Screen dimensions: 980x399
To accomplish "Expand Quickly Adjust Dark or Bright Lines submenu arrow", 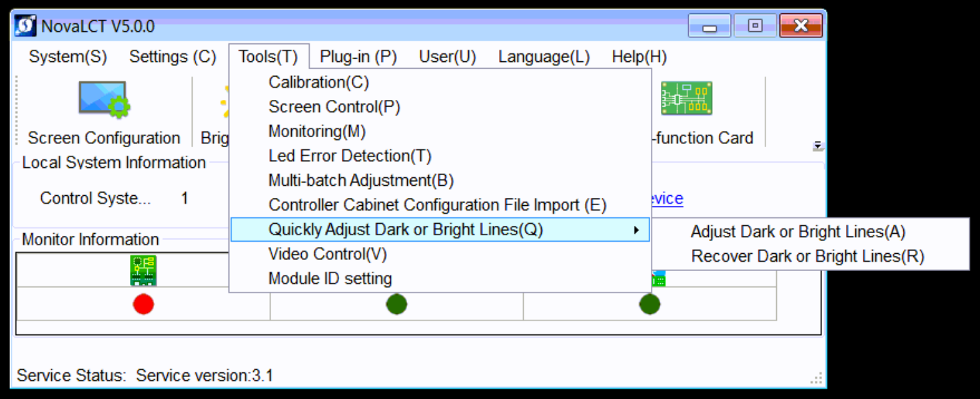I will pyautogui.click(x=636, y=230).
